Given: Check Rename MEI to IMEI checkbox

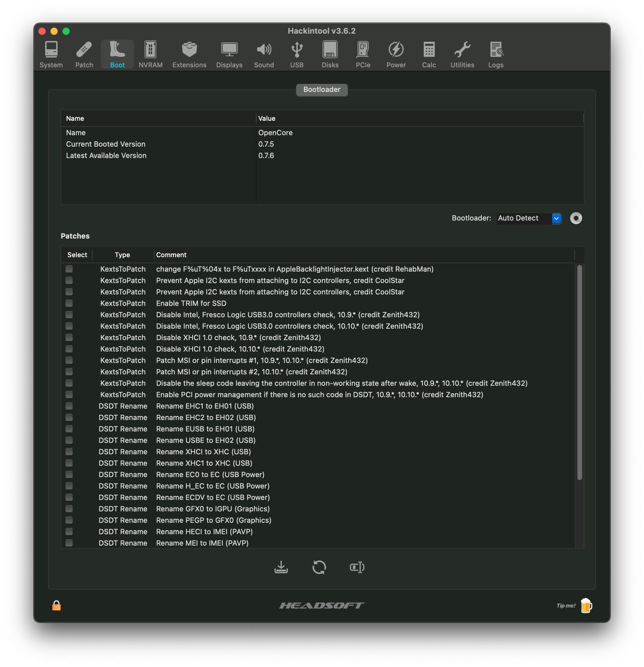Looking at the screenshot, I should [x=69, y=543].
